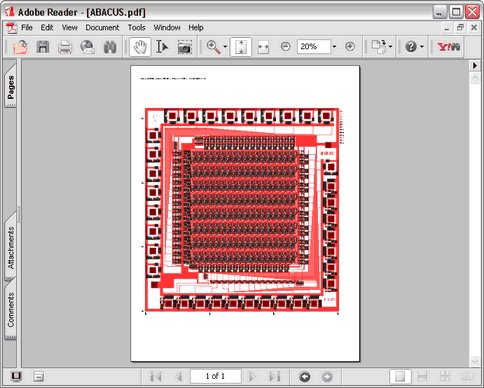Go to First Page button

[156, 377]
